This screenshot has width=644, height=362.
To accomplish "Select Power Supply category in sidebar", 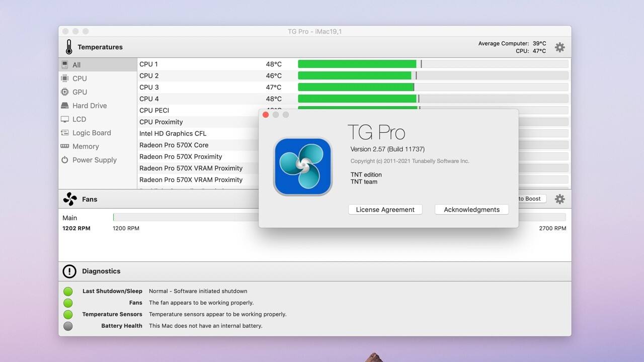I will coord(98,160).
